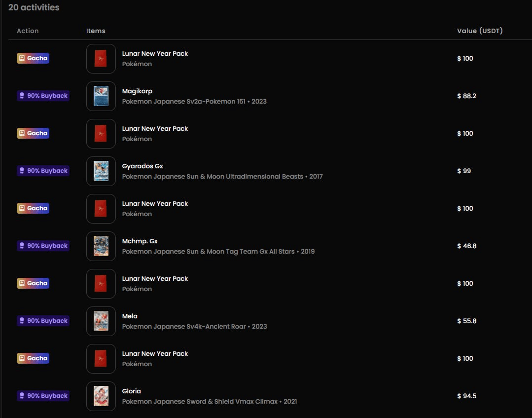The height and width of the screenshot is (418, 532).
Task: Click the 90% Buyback badge beside Gloria
Action: (x=43, y=396)
